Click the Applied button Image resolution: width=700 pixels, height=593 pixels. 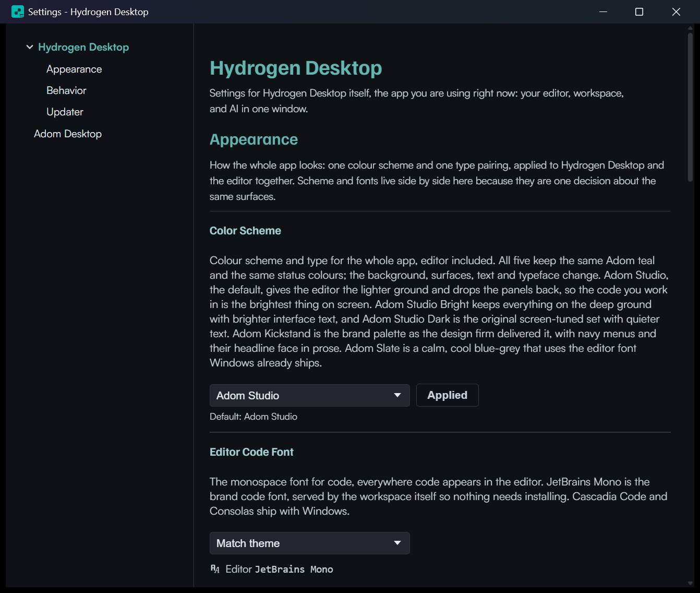coord(448,395)
